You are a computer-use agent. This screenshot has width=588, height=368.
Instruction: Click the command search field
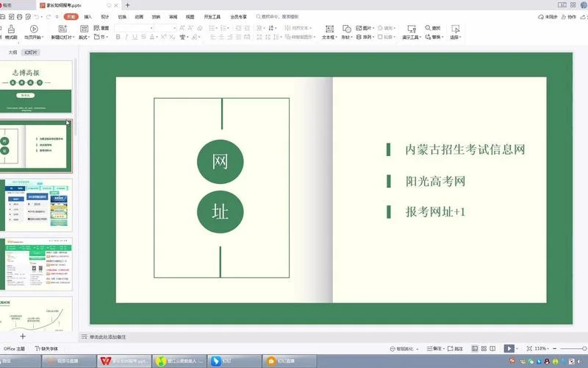tap(278, 16)
